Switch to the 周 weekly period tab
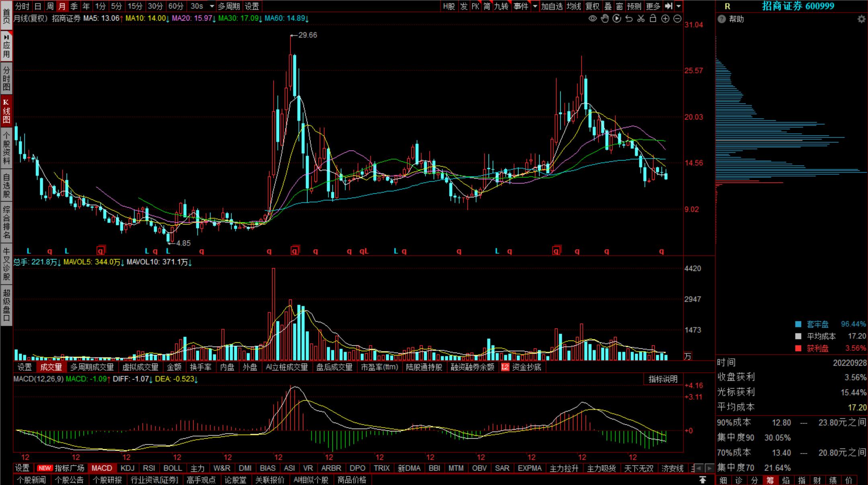The image size is (868, 485). point(50,6)
